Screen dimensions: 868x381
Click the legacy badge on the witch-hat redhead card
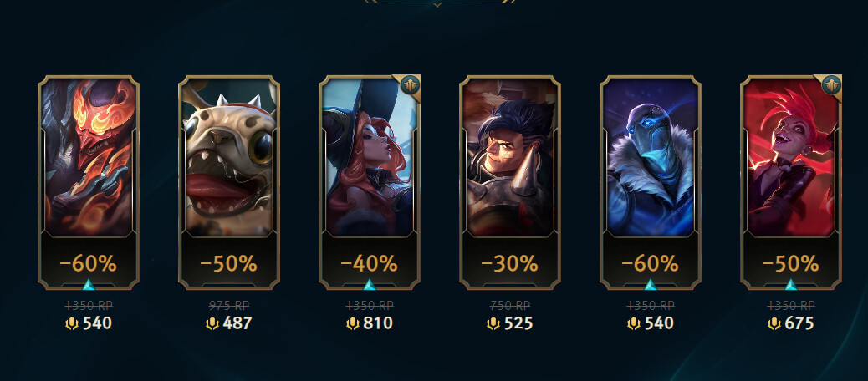pos(410,85)
